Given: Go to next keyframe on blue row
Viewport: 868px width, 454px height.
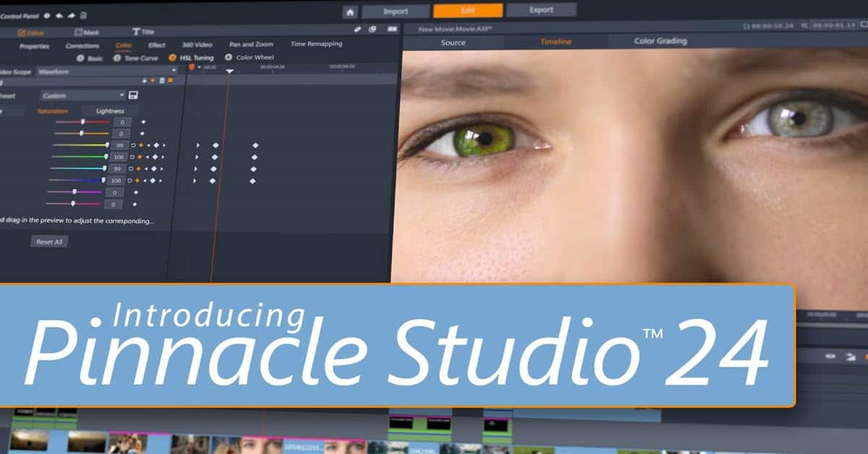Looking at the screenshot, I should point(160,180).
